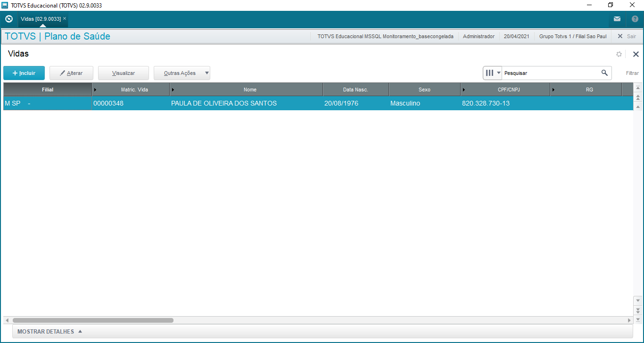Close the Vidas panel with the X icon
Viewport: 644px width, 343px height.
[x=636, y=54]
